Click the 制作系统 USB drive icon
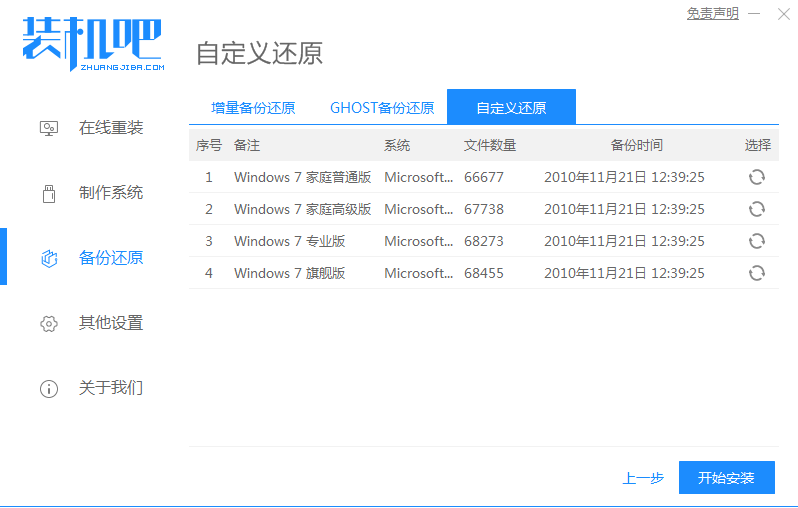The height and width of the screenshot is (508, 798). [x=48, y=193]
